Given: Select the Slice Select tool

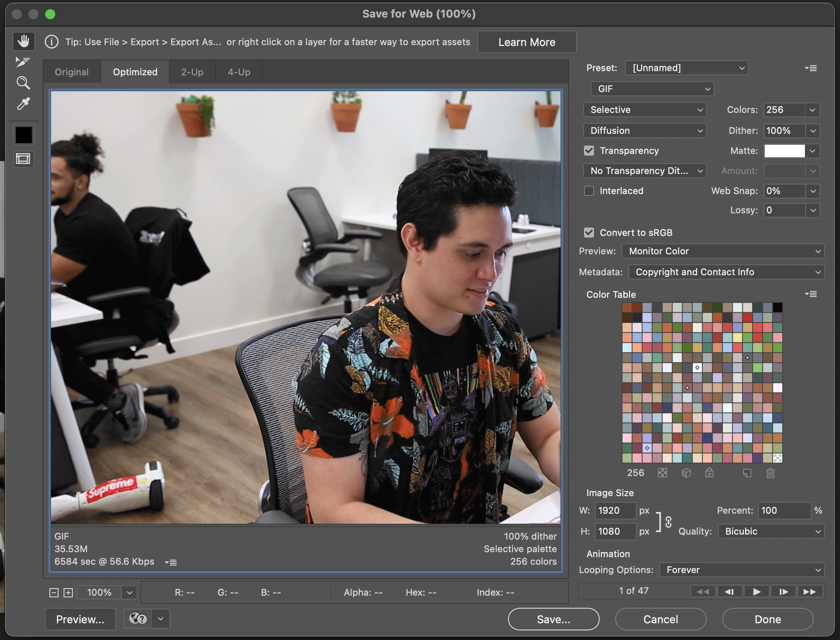Looking at the screenshot, I should coord(23,62).
